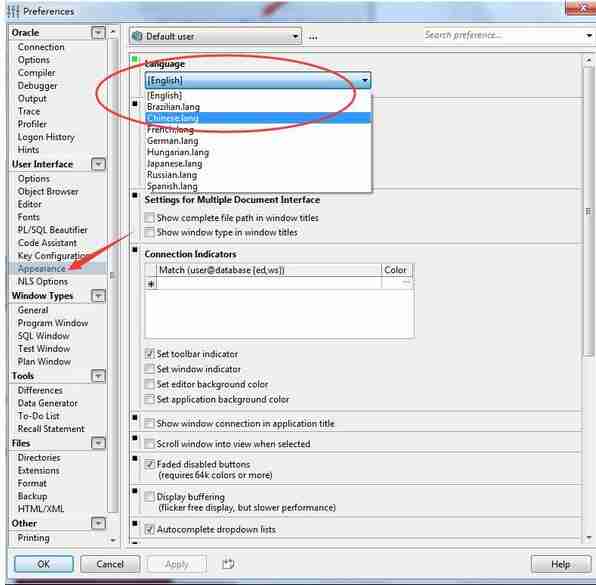The image size is (596, 585).
Task: Select Code Assistant in sidebar
Action: point(47,243)
